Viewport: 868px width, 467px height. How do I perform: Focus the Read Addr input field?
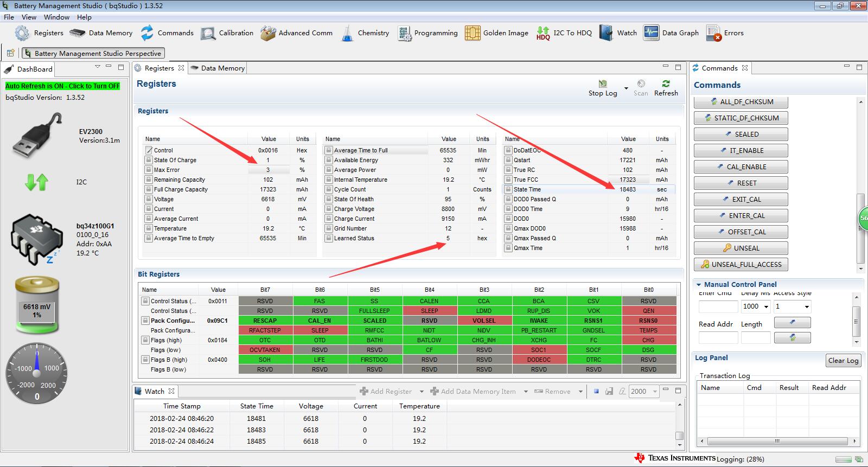(x=718, y=338)
